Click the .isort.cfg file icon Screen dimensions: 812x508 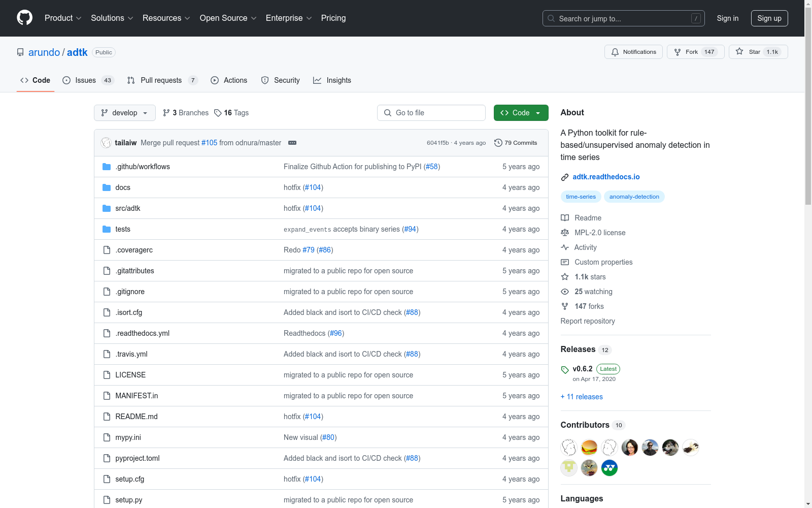[107, 312]
